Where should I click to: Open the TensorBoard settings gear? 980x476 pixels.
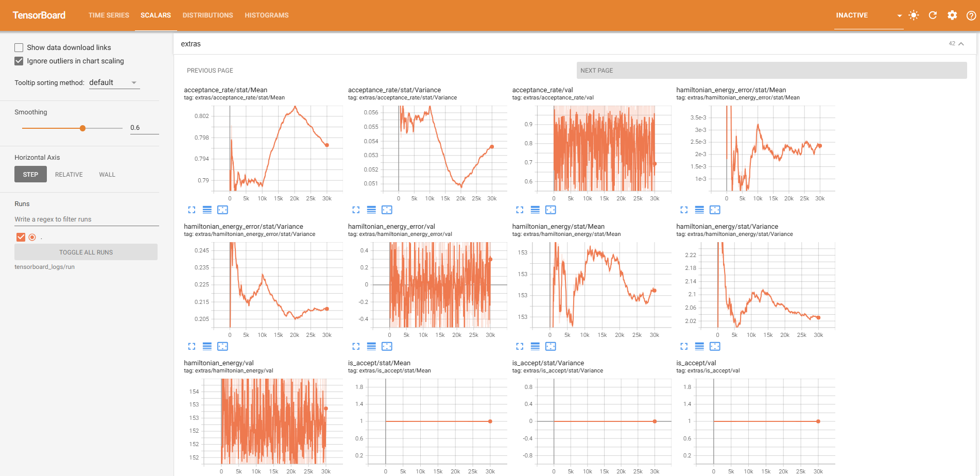pyautogui.click(x=952, y=15)
